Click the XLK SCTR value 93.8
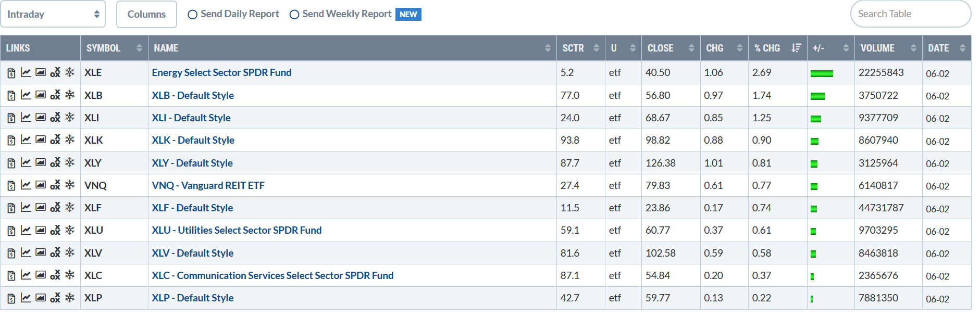The image size is (980, 317). pos(570,140)
